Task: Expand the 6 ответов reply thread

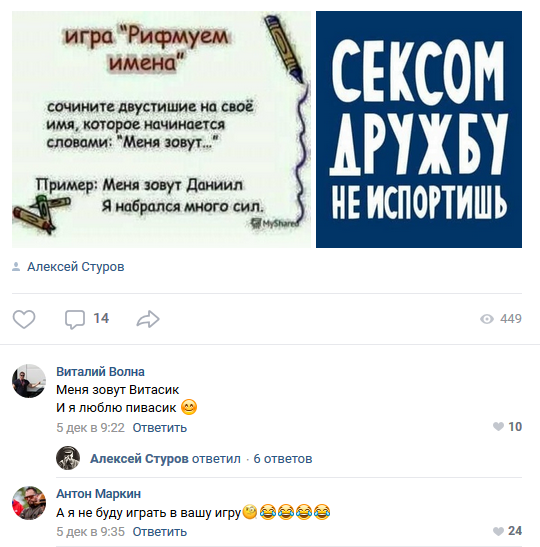Action: (x=283, y=458)
